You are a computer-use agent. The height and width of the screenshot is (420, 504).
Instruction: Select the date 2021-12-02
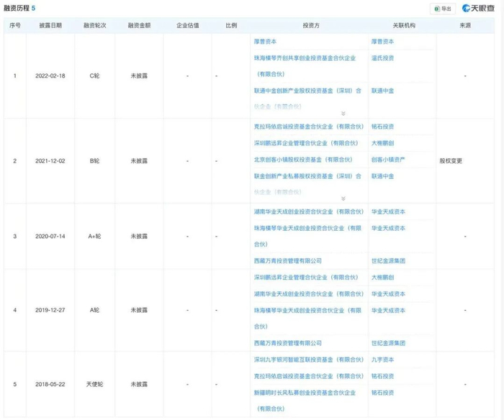point(50,161)
